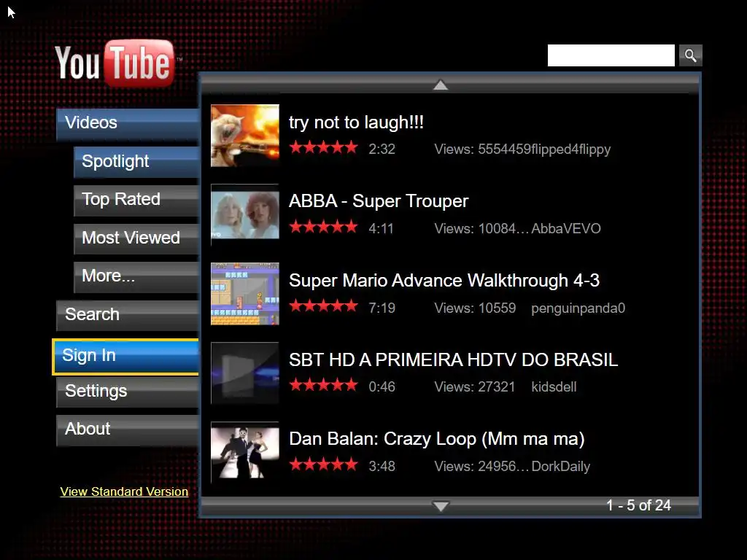Open the Dan Balan Crazy Loop thumbnail
The image size is (747, 560).
(245, 452)
